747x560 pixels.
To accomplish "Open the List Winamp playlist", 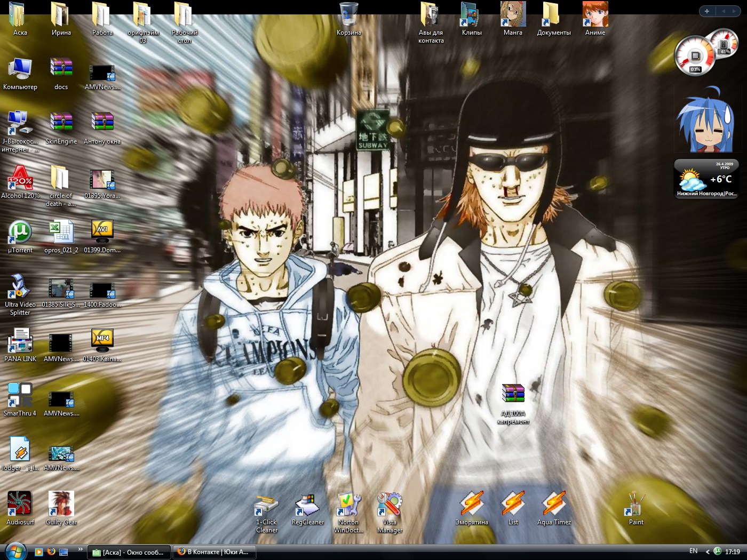I will tap(513, 504).
